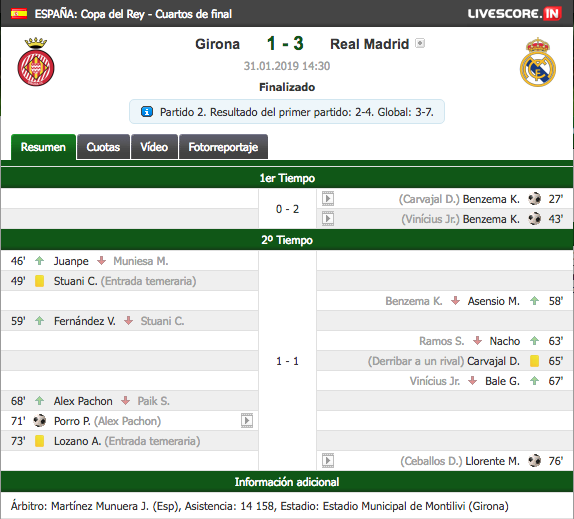Click the soccer ball icon at 71'
Image resolution: width=574 pixels, height=519 pixels.
pos(40,421)
